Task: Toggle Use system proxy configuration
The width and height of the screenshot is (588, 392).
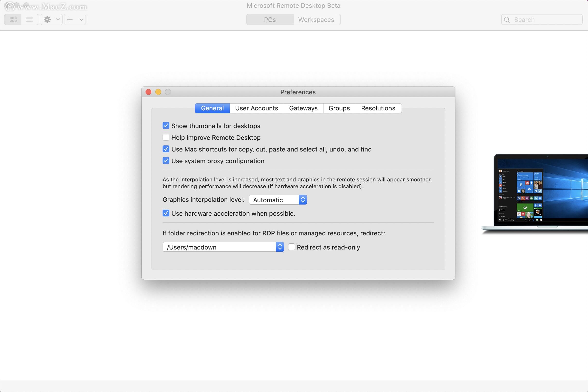Action: [165, 160]
